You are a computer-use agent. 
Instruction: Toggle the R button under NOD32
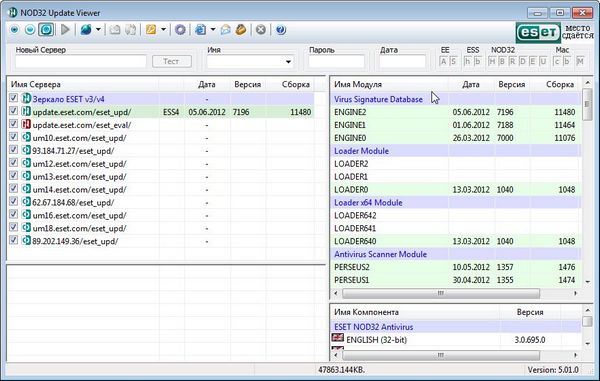[x=512, y=61]
